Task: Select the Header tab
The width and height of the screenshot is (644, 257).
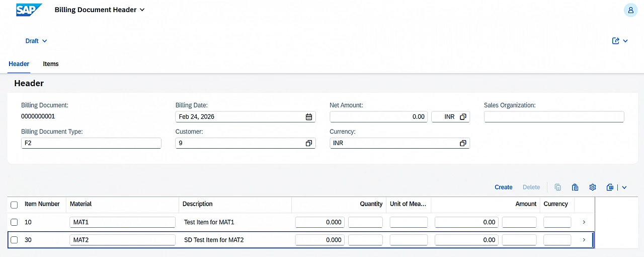Action: 19,64
